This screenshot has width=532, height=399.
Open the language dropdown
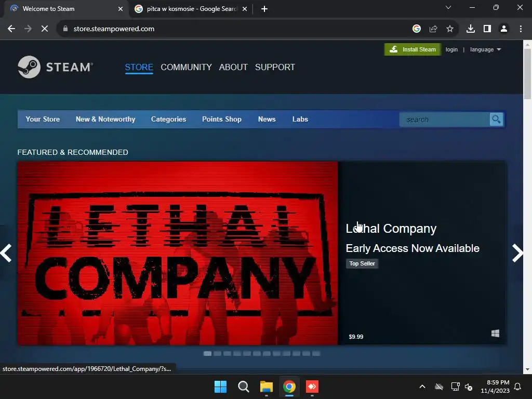pos(485,49)
